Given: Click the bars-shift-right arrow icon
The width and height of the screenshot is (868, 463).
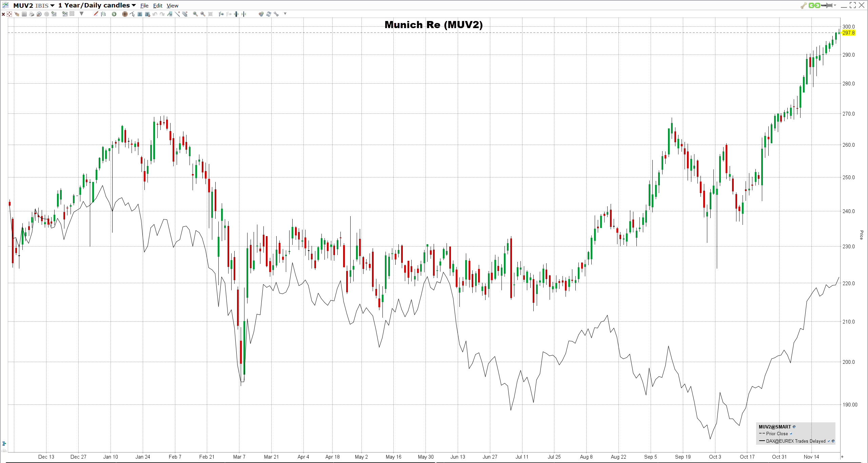Looking at the screenshot, I should coord(221,14).
